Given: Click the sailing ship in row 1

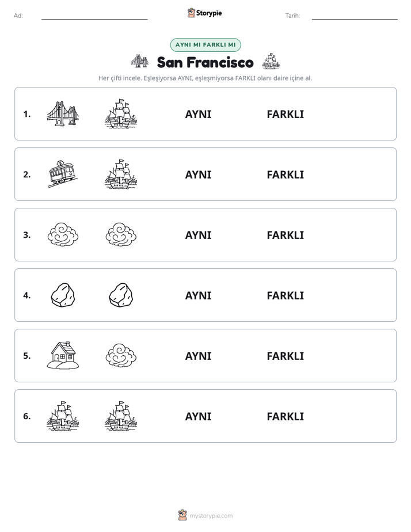Looking at the screenshot, I should point(121,113).
